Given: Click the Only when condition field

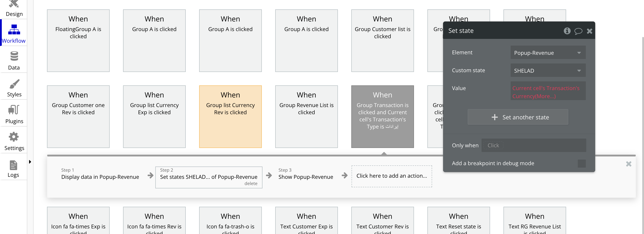Looking at the screenshot, I should click(533, 145).
